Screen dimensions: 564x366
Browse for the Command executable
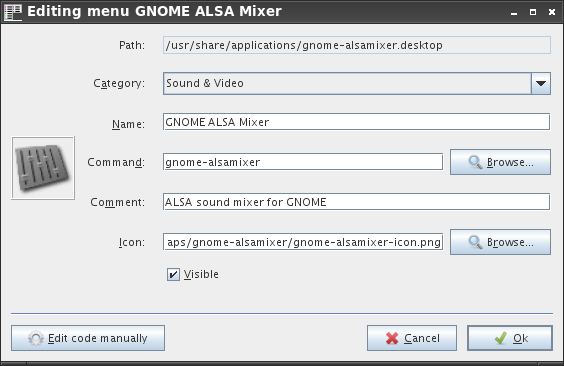pos(500,162)
